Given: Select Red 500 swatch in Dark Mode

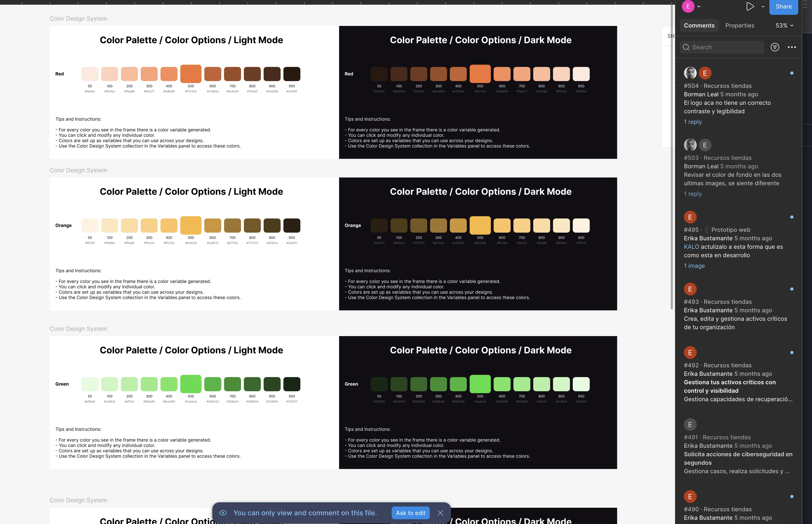Looking at the screenshot, I should [x=480, y=74].
